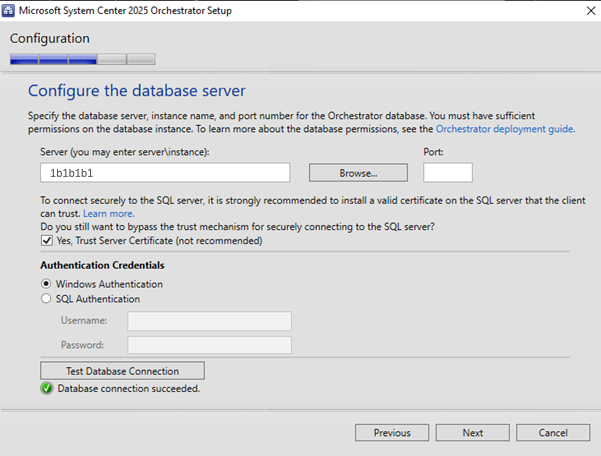Screen dimensions: 601x456
Task: Click the green success checkmark icon
Action: coord(47,389)
